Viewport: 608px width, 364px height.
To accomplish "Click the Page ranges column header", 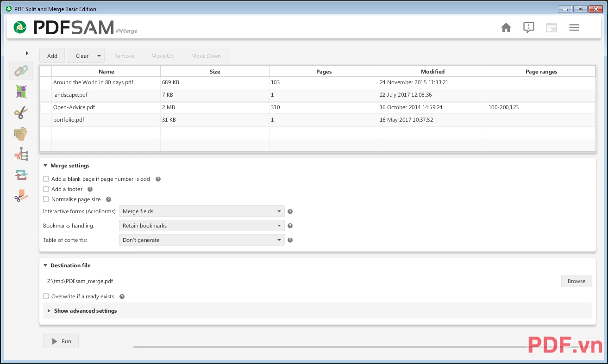I will click(x=541, y=72).
